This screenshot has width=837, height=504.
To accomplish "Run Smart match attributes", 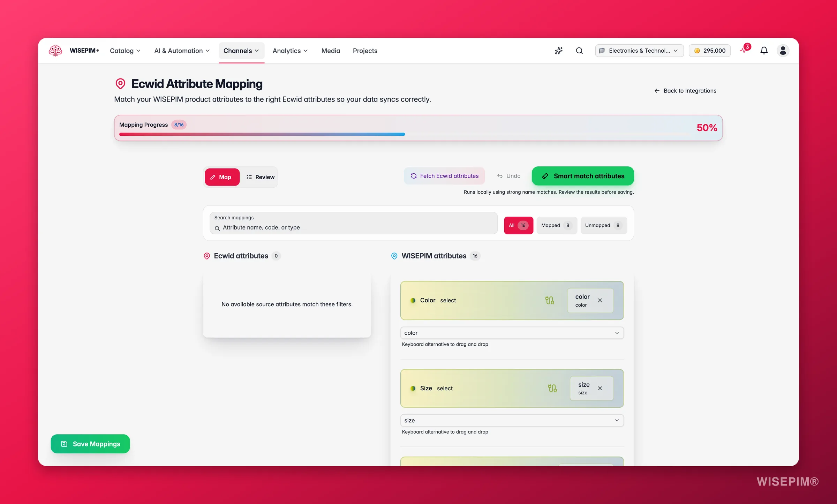I will tap(583, 176).
